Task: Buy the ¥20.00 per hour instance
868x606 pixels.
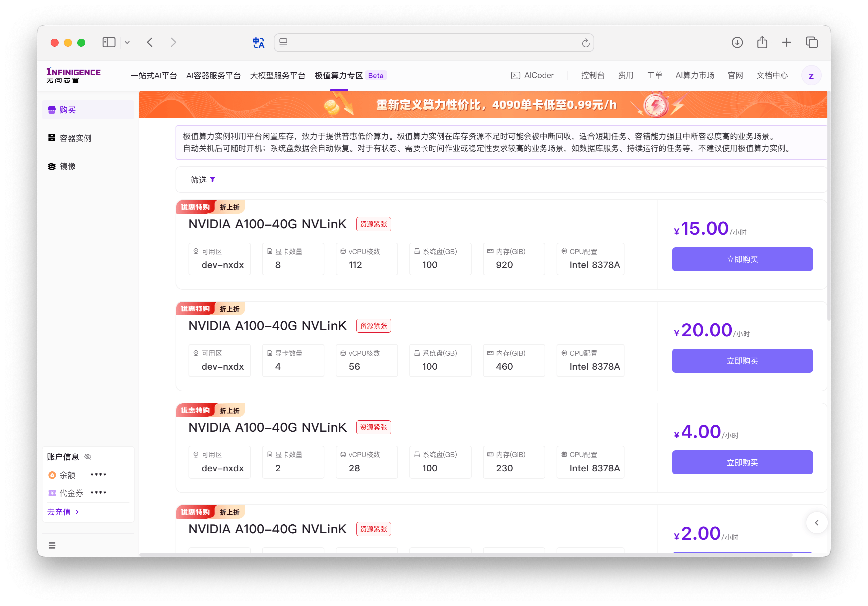Action: point(742,360)
